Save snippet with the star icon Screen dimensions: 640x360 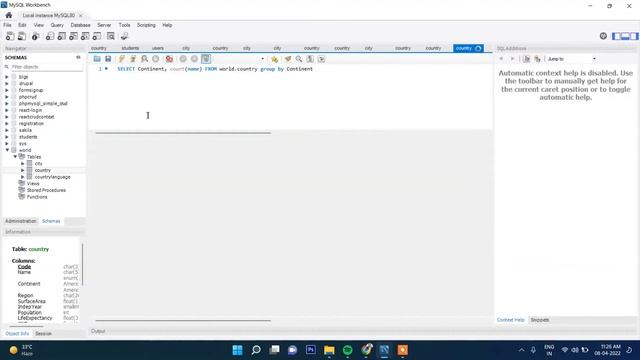click(274, 59)
